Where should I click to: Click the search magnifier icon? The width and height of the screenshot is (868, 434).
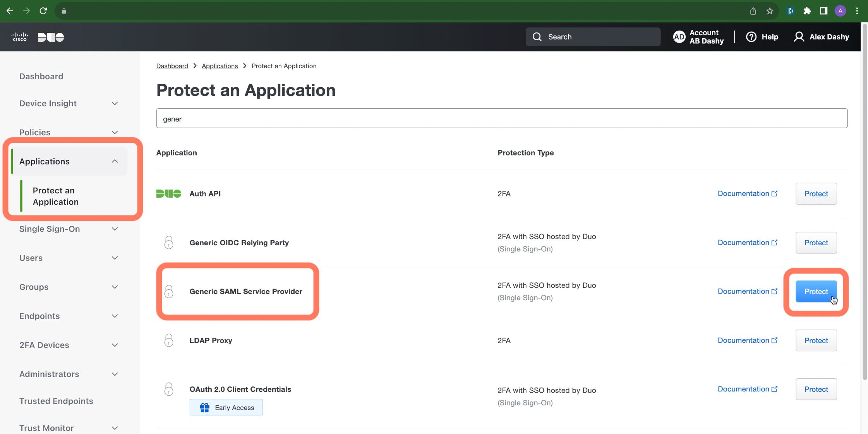[537, 37]
